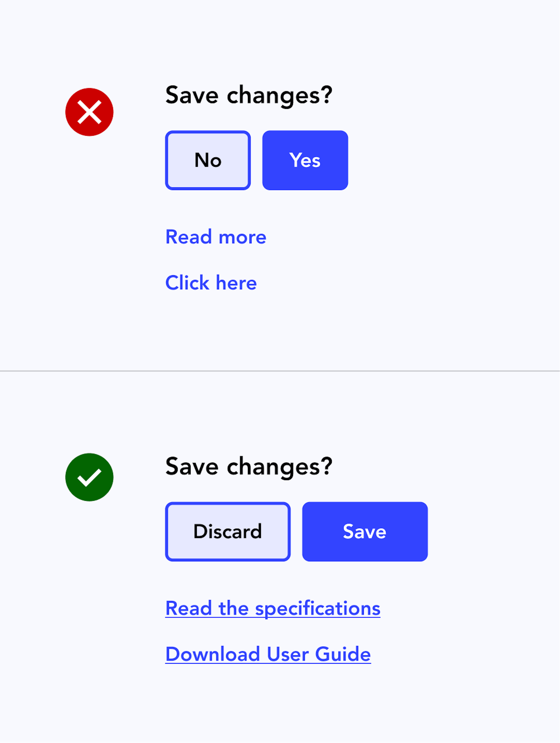Click the green checkmark icon

pos(89,477)
